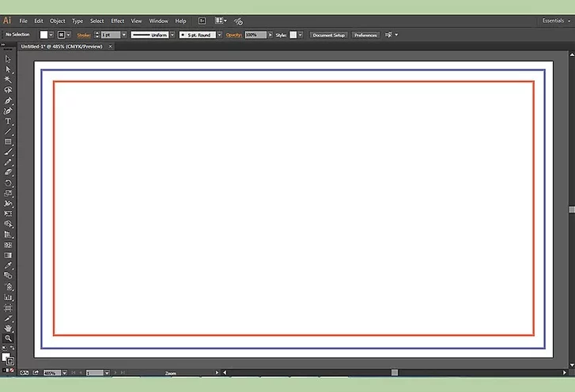Select the Zoom magnifier tool
Viewport: 575px width, 392px height.
point(8,338)
